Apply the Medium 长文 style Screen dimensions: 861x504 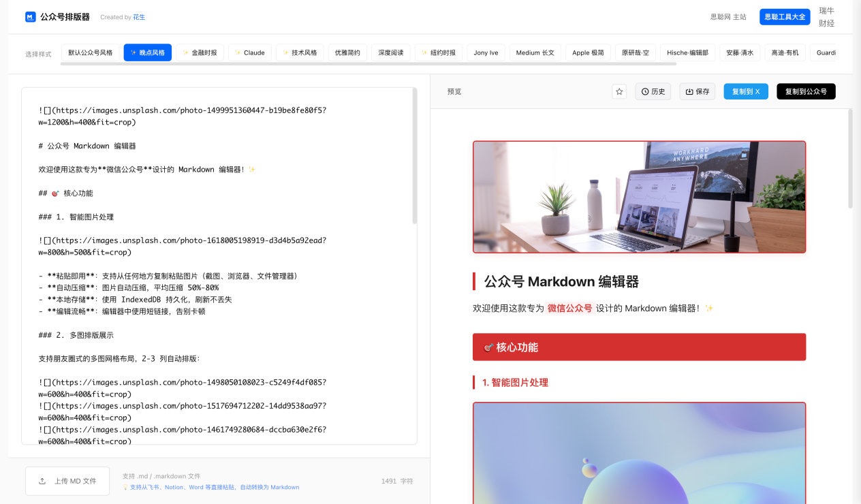point(535,52)
